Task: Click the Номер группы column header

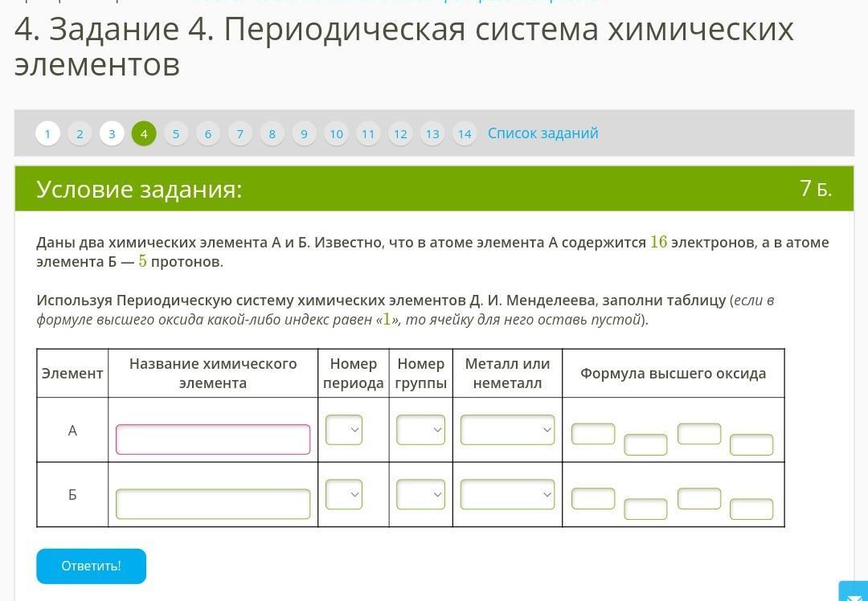Action: click(x=420, y=374)
